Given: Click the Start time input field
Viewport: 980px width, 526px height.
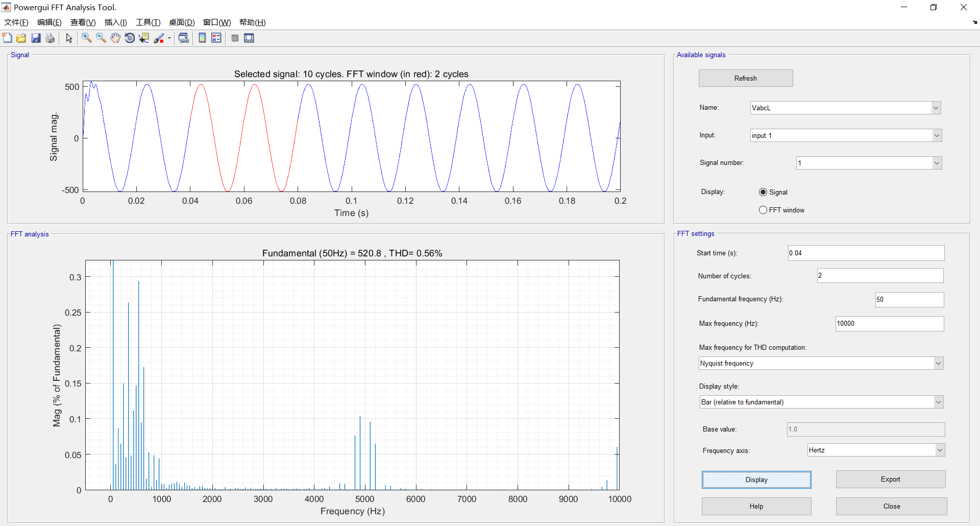Looking at the screenshot, I should [866, 253].
